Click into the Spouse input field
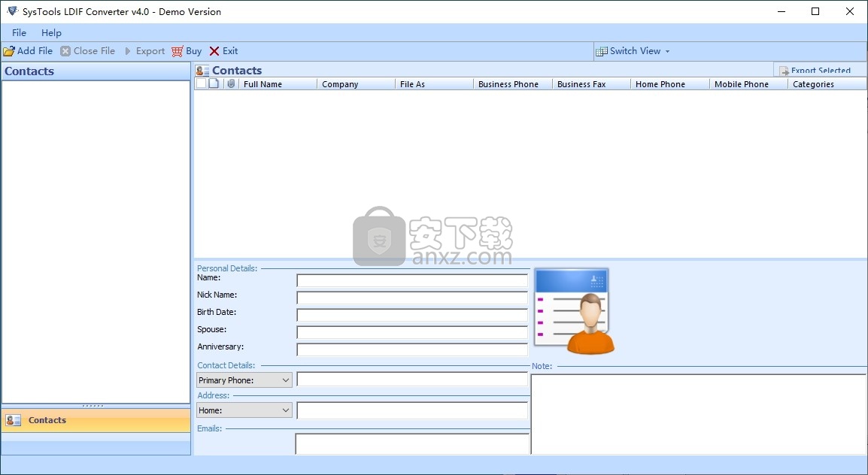868x475 pixels. click(x=412, y=331)
